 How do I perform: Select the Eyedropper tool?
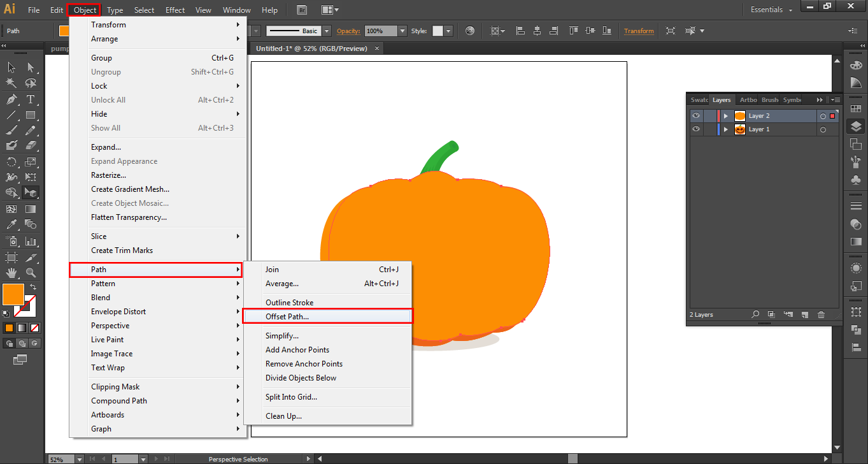point(11,224)
